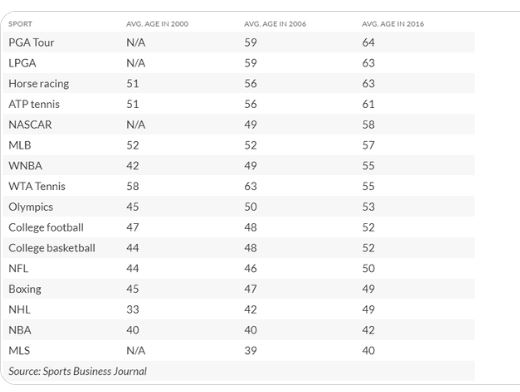
Task: Click MLS 2006 value 39
Action: click(251, 351)
